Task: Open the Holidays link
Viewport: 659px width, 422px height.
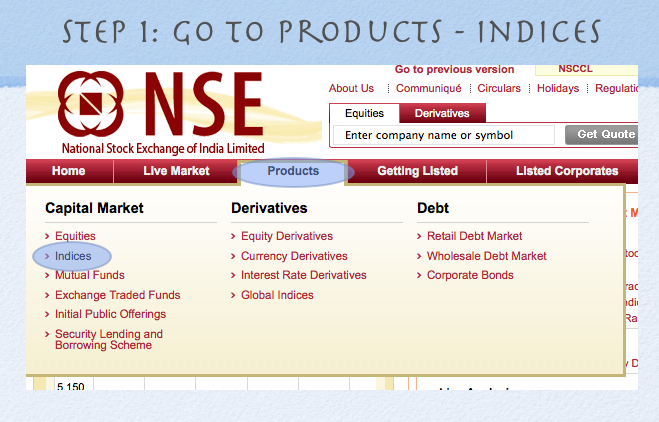Action: coord(558,88)
